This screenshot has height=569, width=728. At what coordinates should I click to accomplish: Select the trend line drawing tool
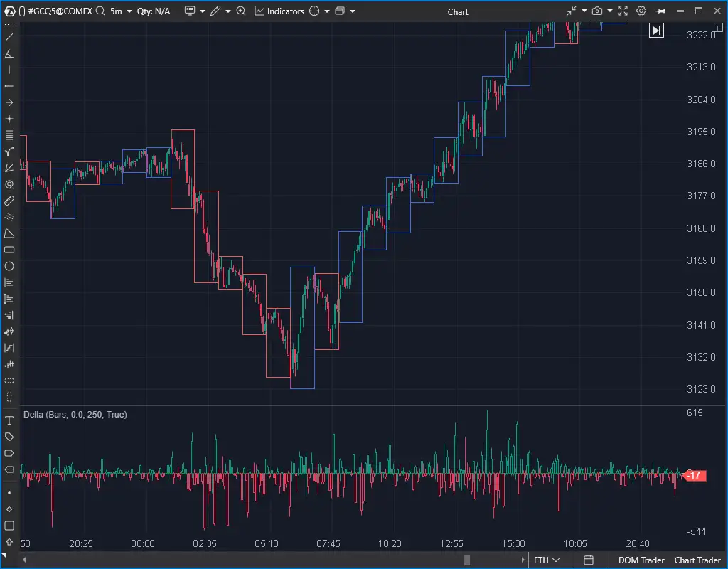point(9,37)
